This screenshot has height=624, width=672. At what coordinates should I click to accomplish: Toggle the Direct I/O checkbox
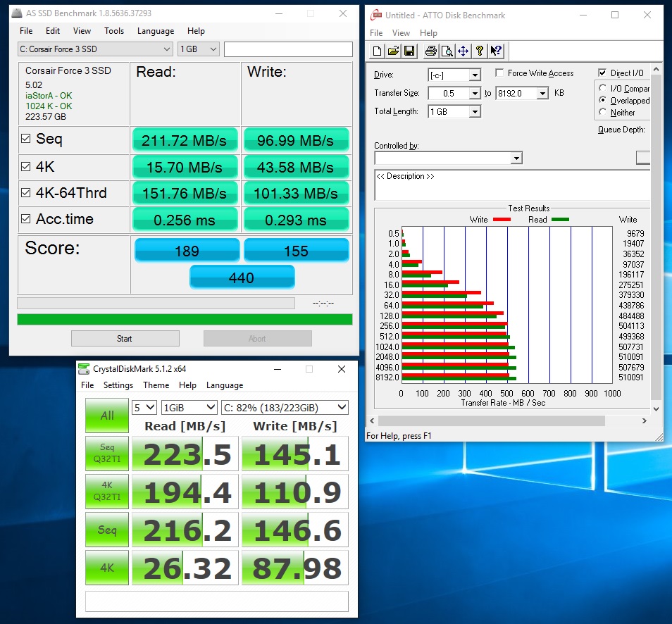coord(602,73)
